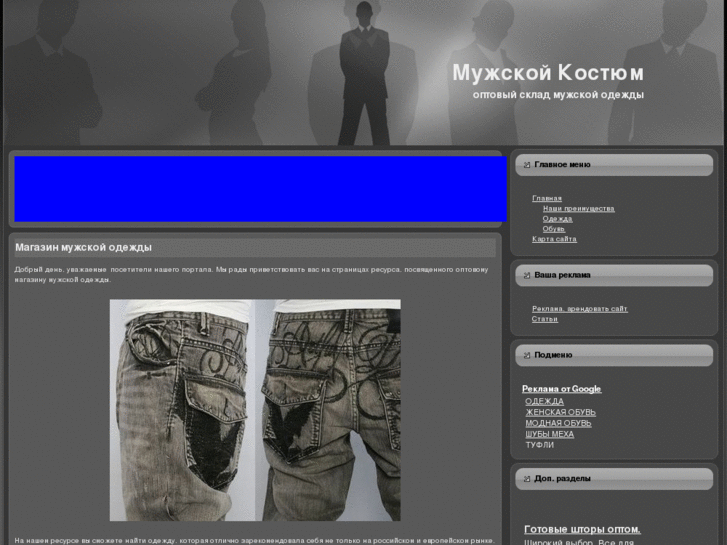Viewport: 727px width, 545px height.
Task: Go to the Одежда menu link
Action: pos(557,218)
